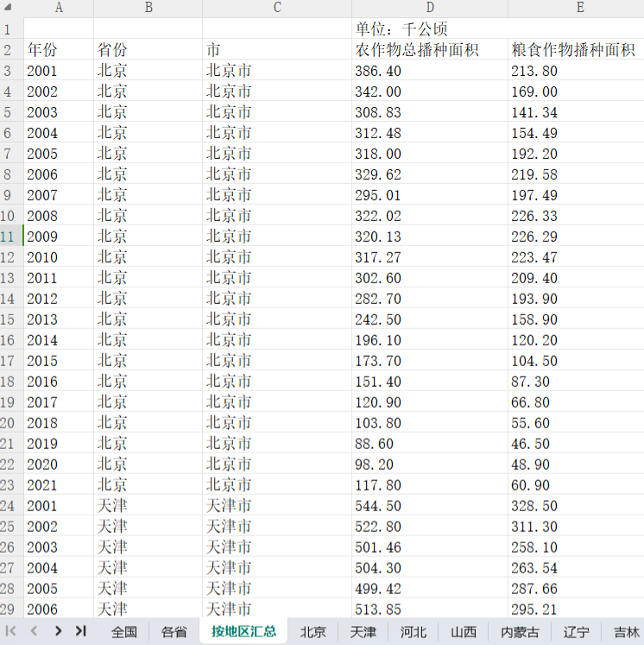Select cell with value 154.49
644x645 pixels.
(576, 133)
